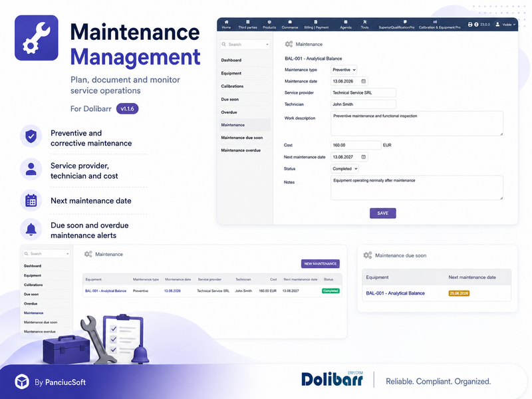This screenshot has width=532, height=399.
Task: Click the lower sidebar Search box
Action: click(47, 254)
